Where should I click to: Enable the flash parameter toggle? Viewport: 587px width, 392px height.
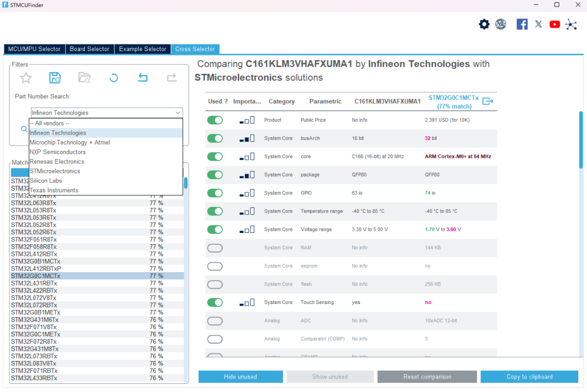click(215, 284)
